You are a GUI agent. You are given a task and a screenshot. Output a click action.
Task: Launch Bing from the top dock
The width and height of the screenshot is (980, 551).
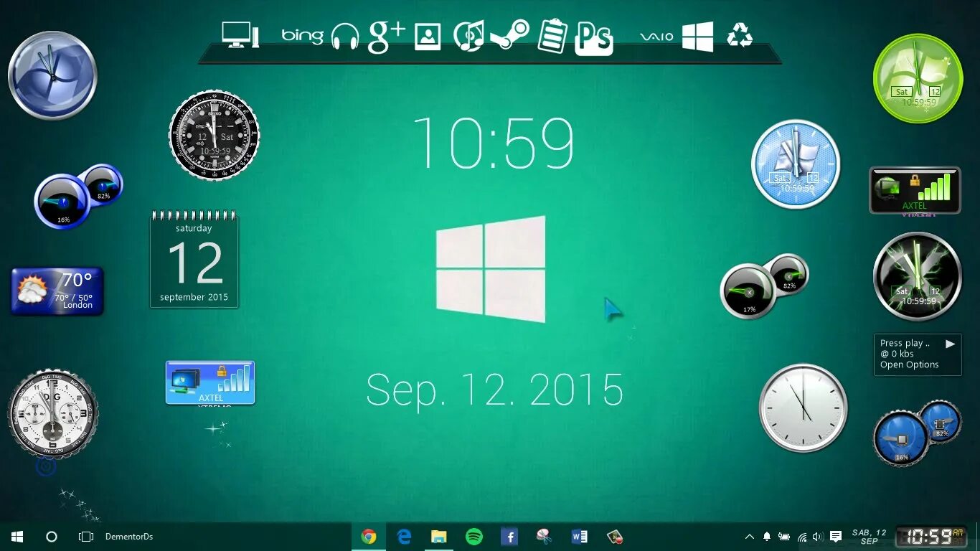point(302,35)
